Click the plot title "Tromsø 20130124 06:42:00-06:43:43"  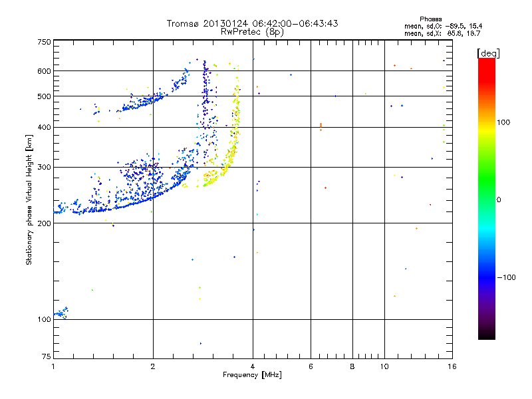point(252,23)
